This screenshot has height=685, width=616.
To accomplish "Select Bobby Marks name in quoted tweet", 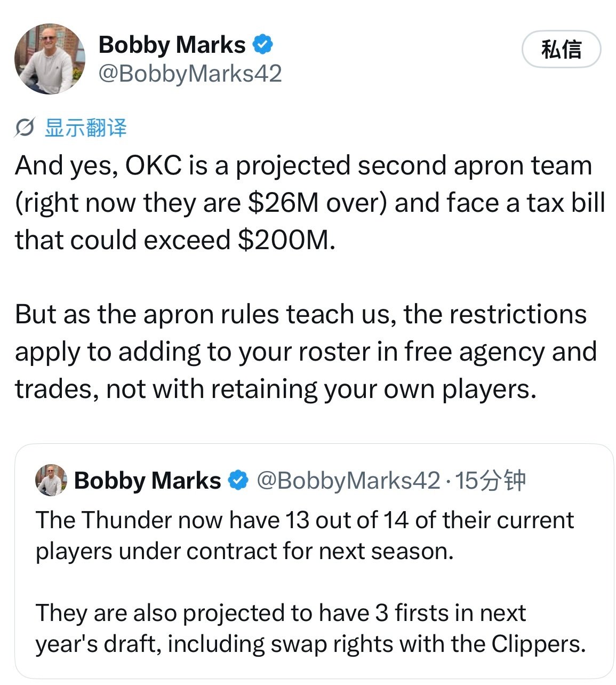I will click(147, 480).
